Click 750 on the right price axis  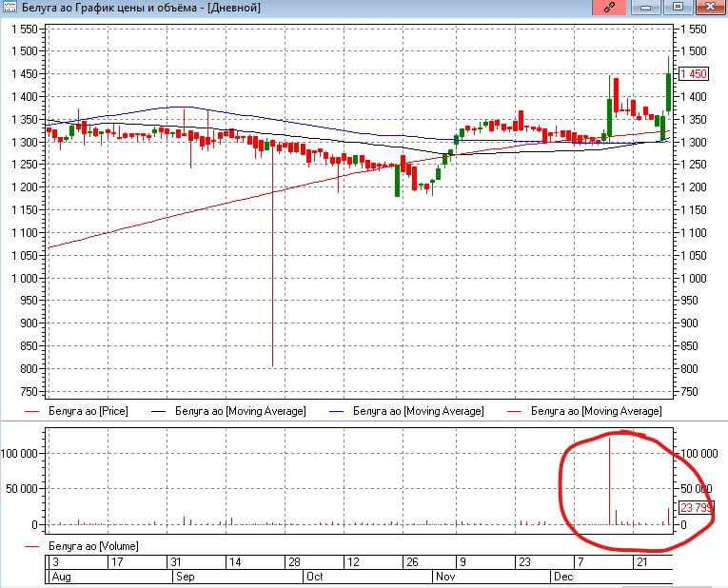coord(690,392)
